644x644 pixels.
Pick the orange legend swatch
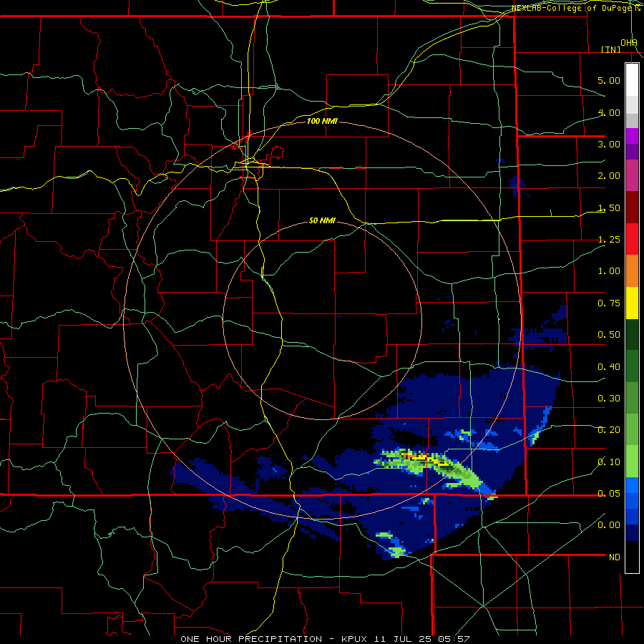click(x=632, y=270)
